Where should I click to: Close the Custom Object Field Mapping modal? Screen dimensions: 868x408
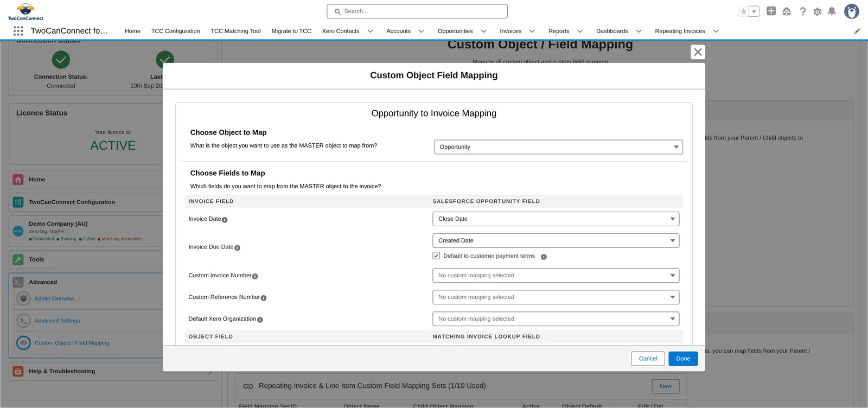tap(698, 52)
